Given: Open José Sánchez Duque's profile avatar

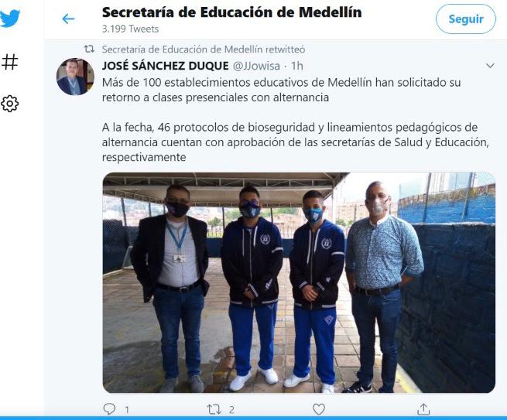Looking at the screenshot, I should pyautogui.click(x=75, y=77).
